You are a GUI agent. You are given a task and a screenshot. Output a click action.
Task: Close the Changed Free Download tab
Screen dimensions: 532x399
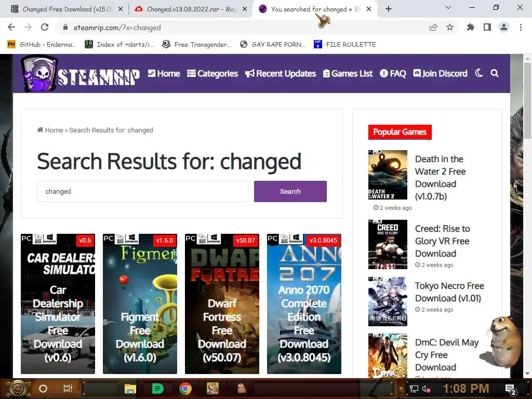[121, 9]
